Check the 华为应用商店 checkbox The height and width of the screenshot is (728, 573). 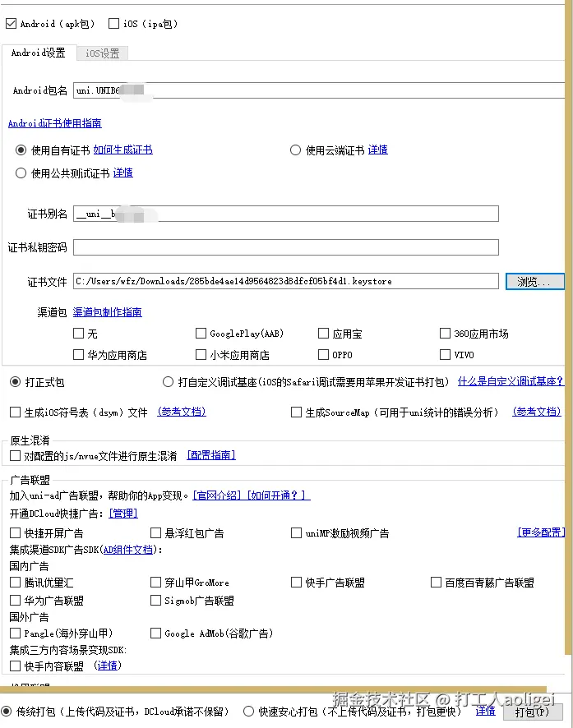(78, 355)
